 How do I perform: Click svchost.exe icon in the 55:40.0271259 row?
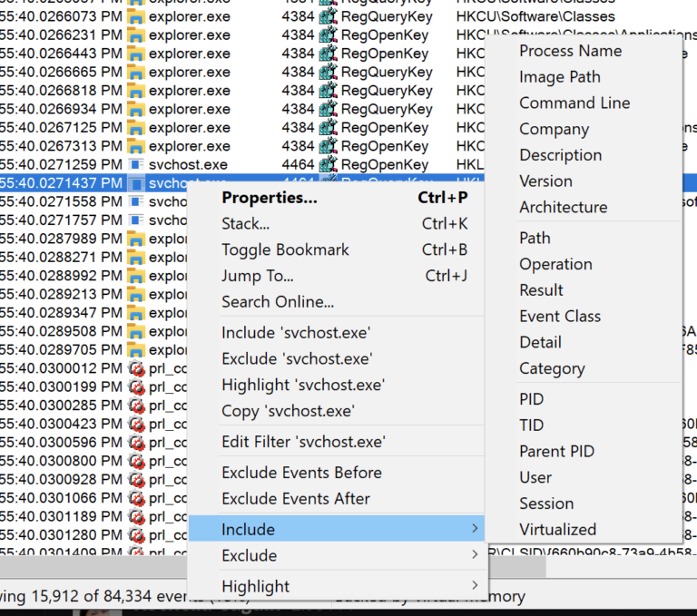coord(136,165)
